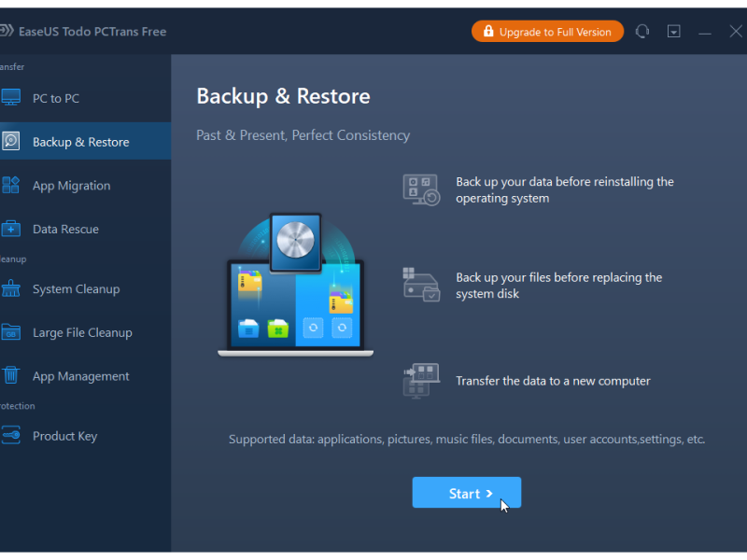Screen dimensions: 747x560
Task: Click the PC to PC monitor icon
Action: click(10, 98)
